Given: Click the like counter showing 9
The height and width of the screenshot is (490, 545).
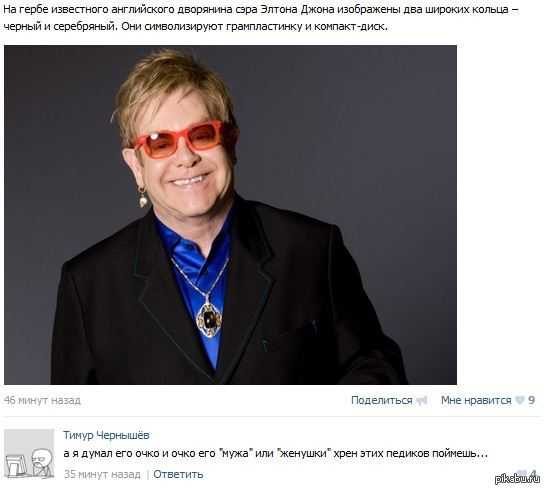Looking at the screenshot, I should click(x=531, y=400).
